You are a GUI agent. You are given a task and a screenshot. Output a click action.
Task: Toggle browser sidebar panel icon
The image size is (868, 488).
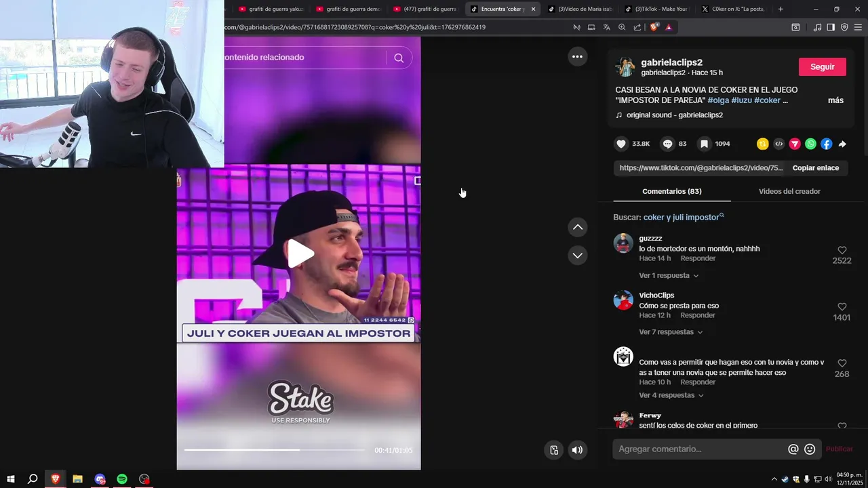pos(831,27)
